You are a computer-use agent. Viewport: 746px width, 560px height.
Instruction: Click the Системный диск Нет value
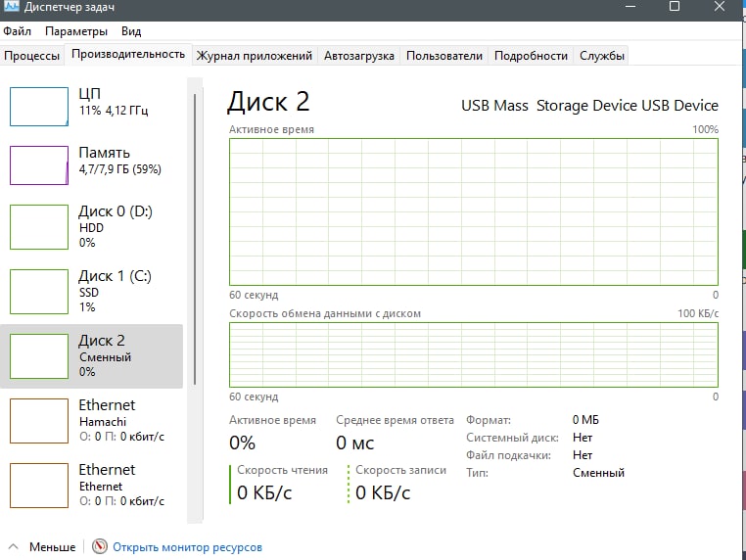click(583, 438)
